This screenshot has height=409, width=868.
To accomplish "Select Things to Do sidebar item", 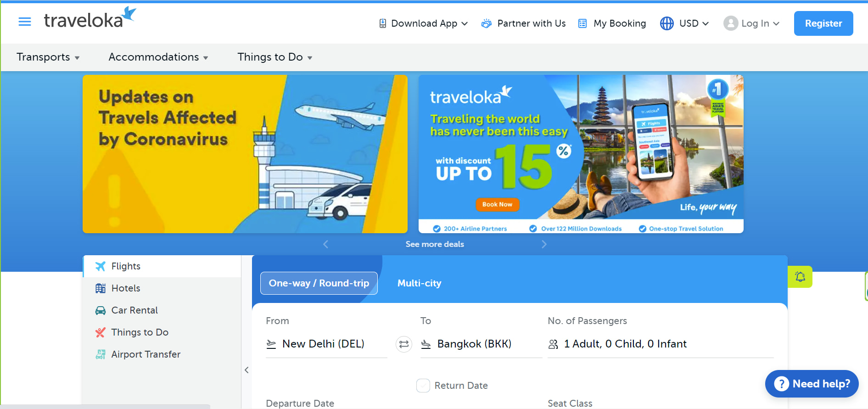I will pyautogui.click(x=162, y=332).
